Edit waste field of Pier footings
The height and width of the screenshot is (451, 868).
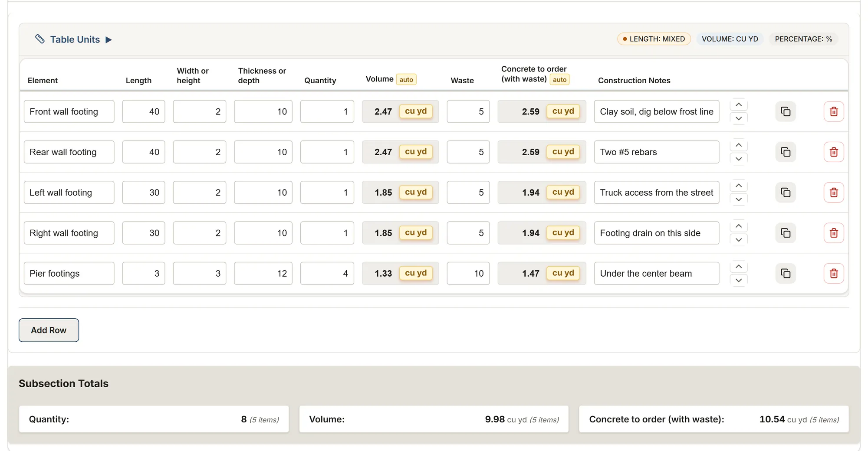pyautogui.click(x=468, y=273)
